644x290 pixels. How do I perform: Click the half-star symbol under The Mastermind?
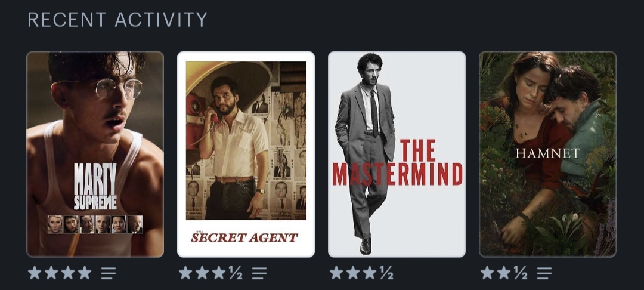pos(386,273)
